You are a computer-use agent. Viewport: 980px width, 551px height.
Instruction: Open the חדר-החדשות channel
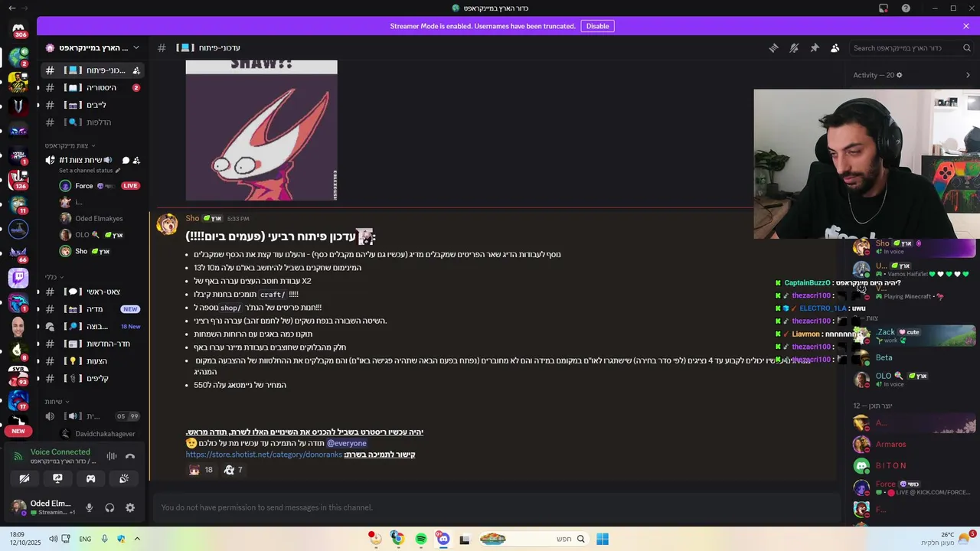[93, 344]
